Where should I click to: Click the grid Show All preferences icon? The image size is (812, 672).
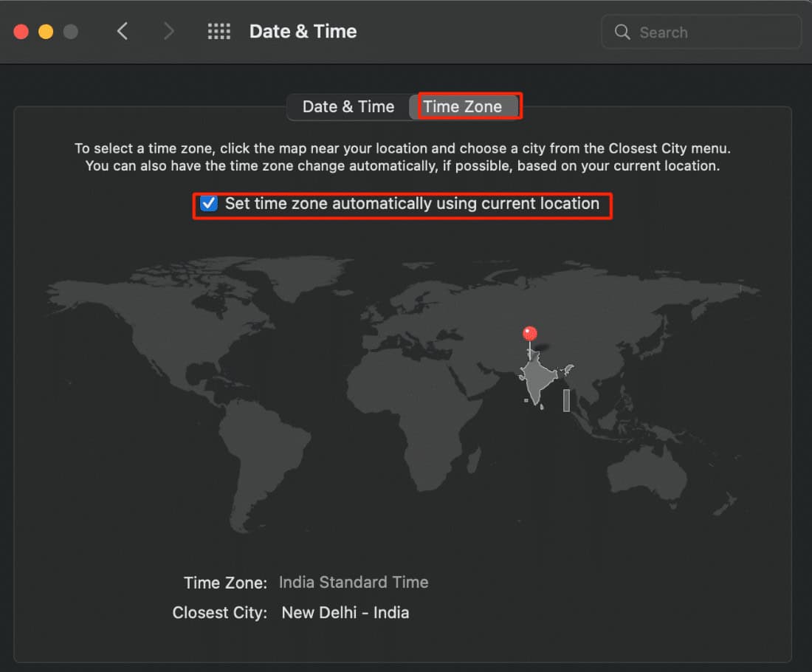pos(219,31)
